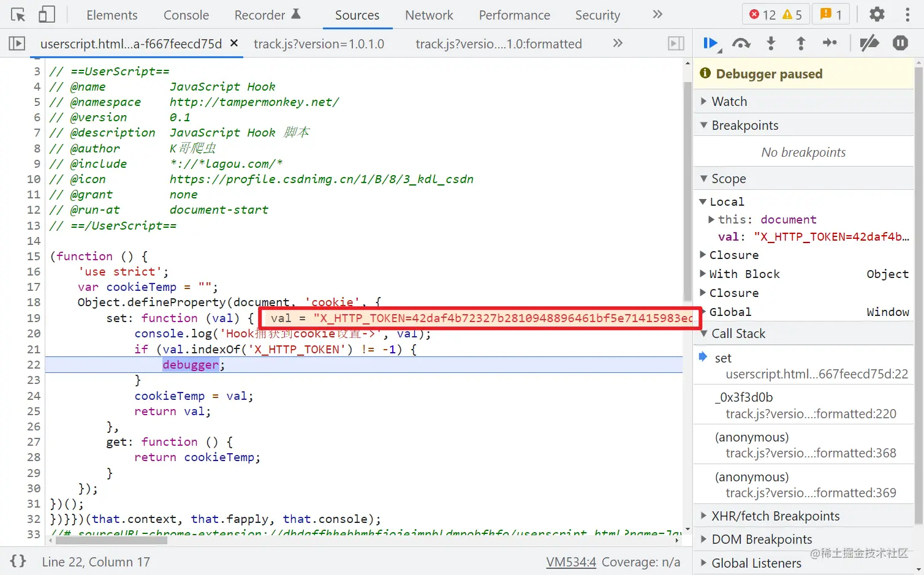
Task: Close the userscript.html file tab
Action: [x=234, y=43]
